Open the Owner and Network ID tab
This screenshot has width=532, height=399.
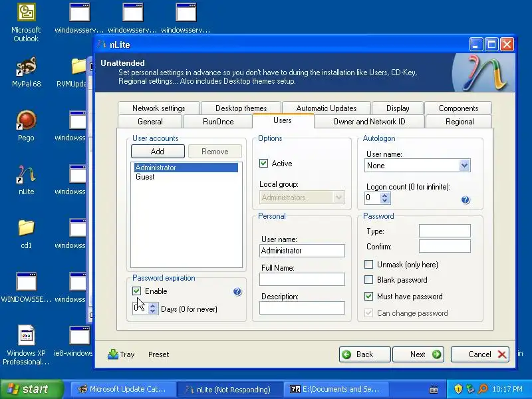click(x=369, y=122)
